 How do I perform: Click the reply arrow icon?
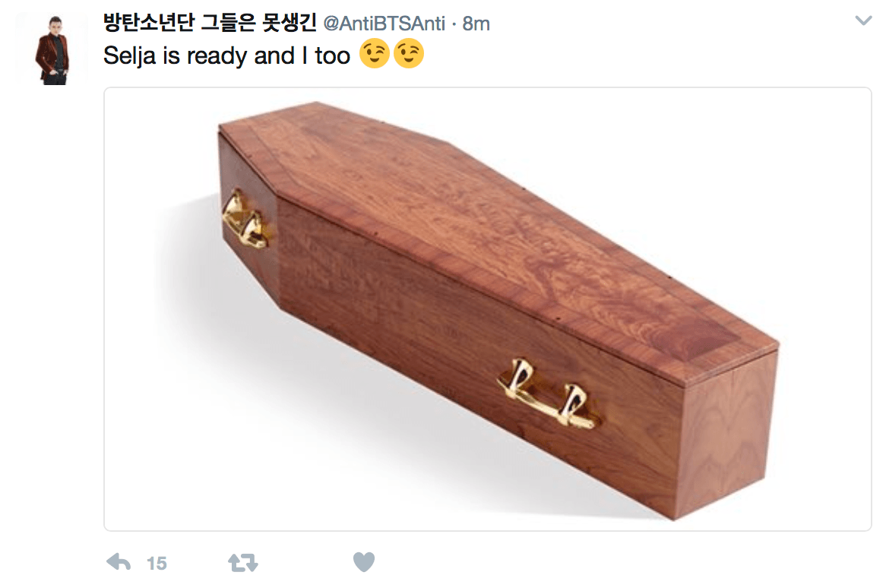119,562
